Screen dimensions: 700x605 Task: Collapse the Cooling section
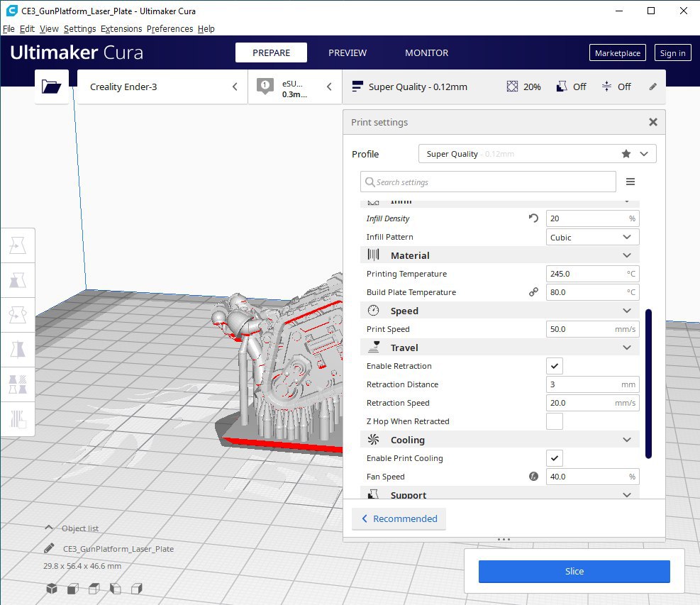click(499, 440)
